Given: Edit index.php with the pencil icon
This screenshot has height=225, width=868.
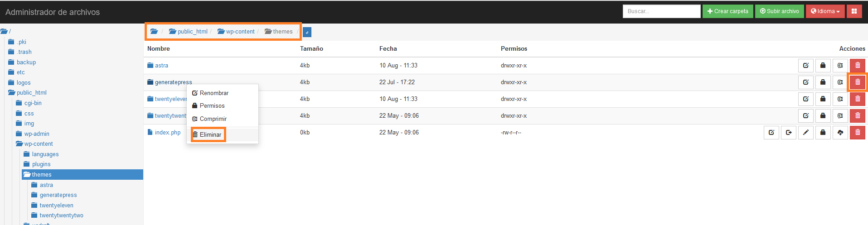Looking at the screenshot, I should click(805, 133).
